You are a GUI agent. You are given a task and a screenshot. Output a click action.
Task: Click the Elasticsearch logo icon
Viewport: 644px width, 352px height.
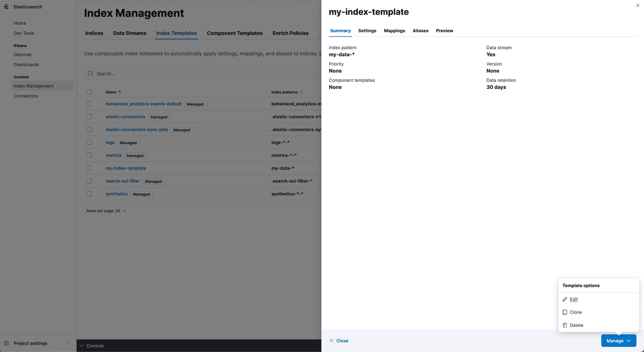[x=6, y=7]
